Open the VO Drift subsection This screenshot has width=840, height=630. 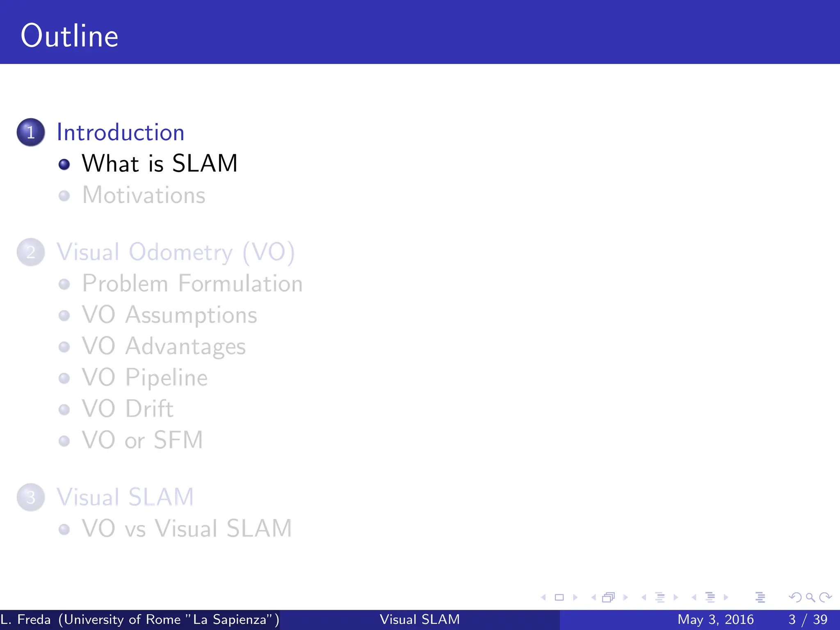point(128,409)
